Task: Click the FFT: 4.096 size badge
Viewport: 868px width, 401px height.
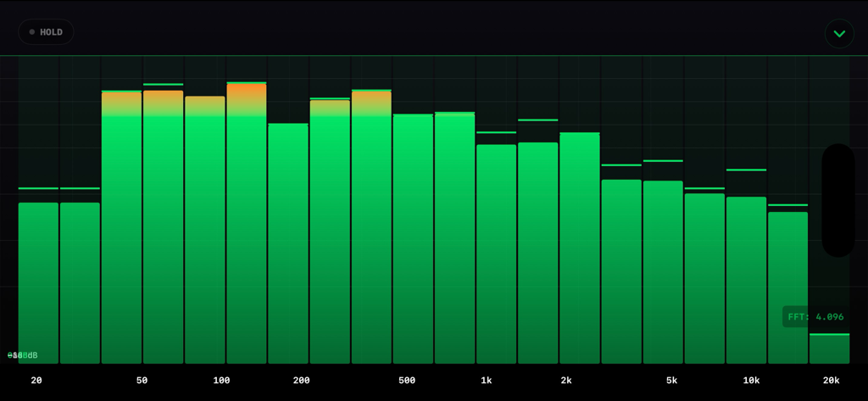Action: tap(816, 317)
